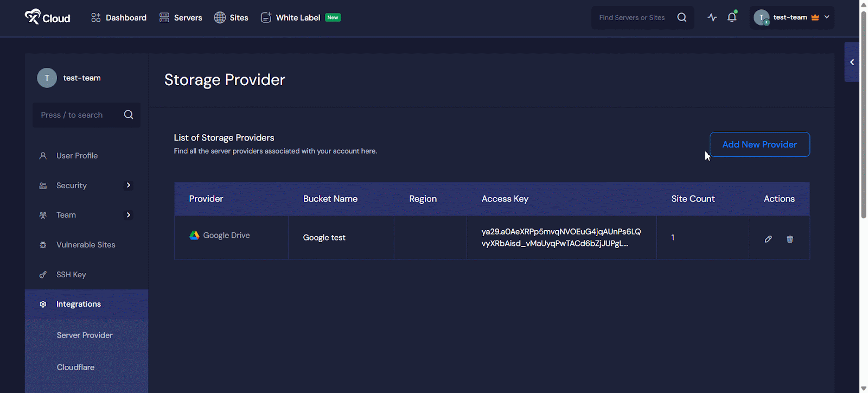This screenshot has height=393, width=868.
Task: Expand the Security submenu
Action: (129, 185)
